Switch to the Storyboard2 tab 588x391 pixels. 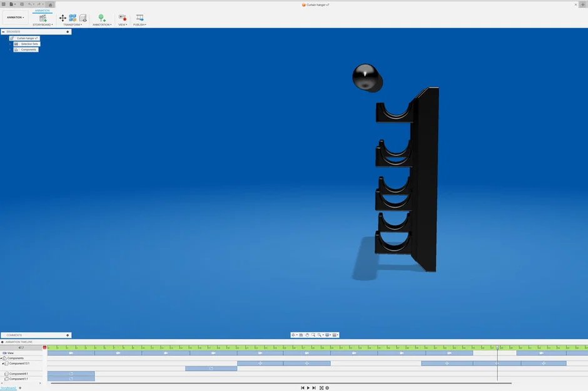coord(8,388)
